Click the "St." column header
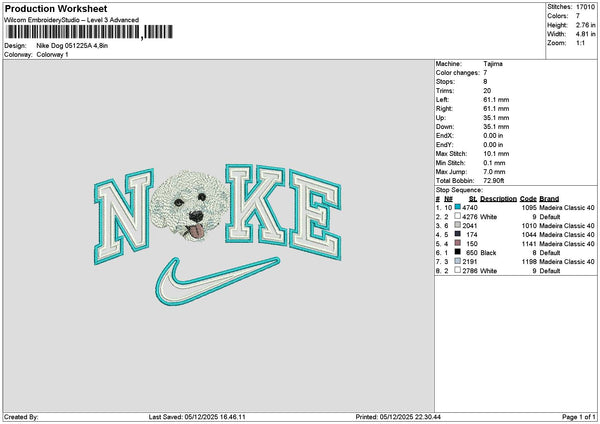The height and width of the screenshot is (424, 600). tap(473, 199)
